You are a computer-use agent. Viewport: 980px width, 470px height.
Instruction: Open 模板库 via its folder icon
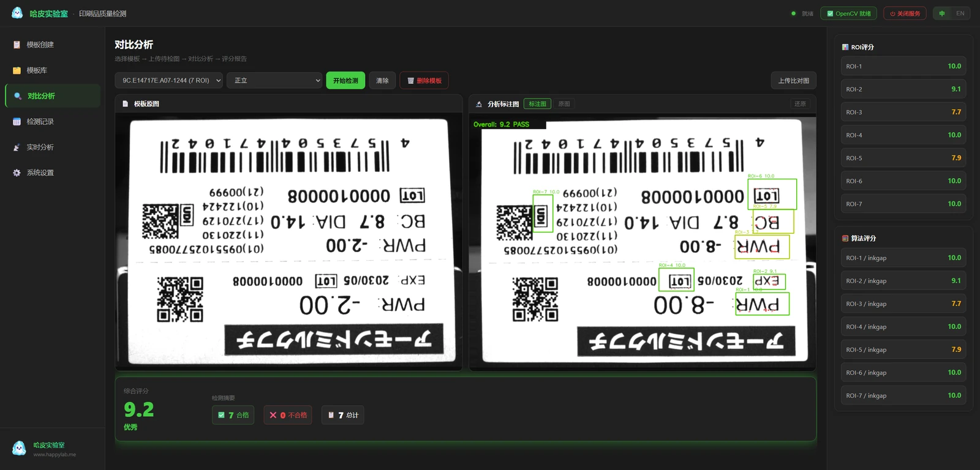[17, 70]
